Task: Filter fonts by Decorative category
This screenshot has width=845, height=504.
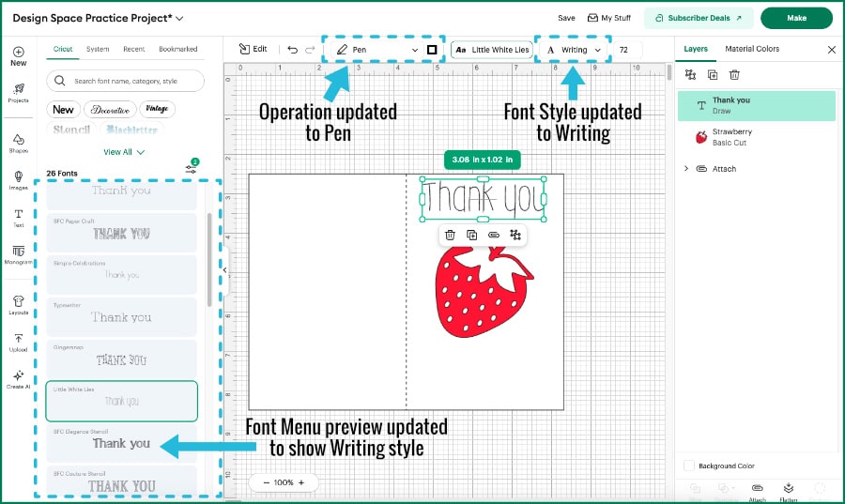Action: pyautogui.click(x=110, y=109)
